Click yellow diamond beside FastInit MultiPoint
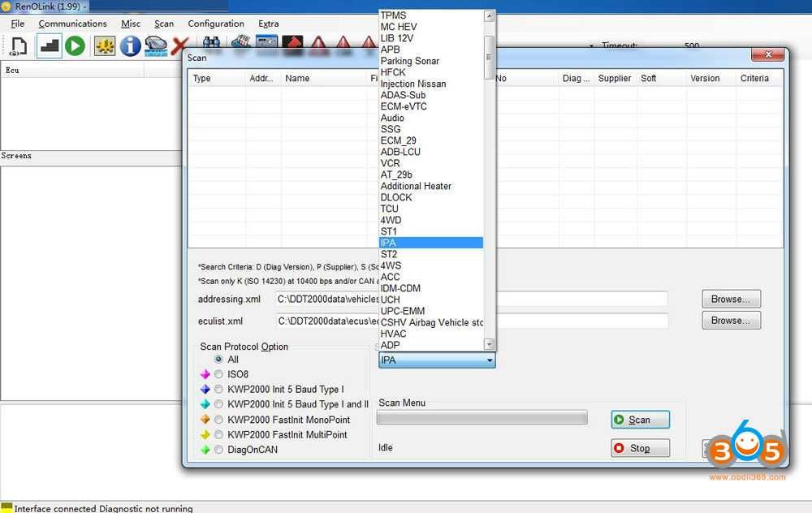Image resolution: width=812 pixels, height=513 pixels. click(x=205, y=434)
